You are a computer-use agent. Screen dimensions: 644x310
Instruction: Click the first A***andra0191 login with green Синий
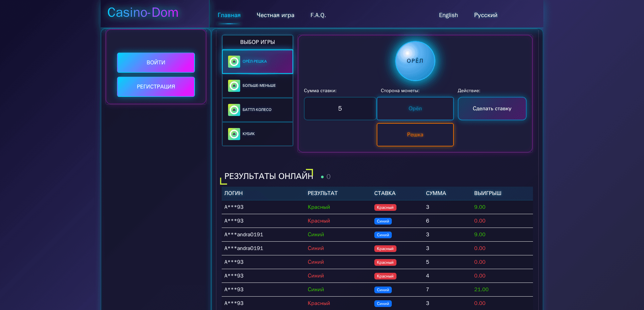tap(244, 235)
